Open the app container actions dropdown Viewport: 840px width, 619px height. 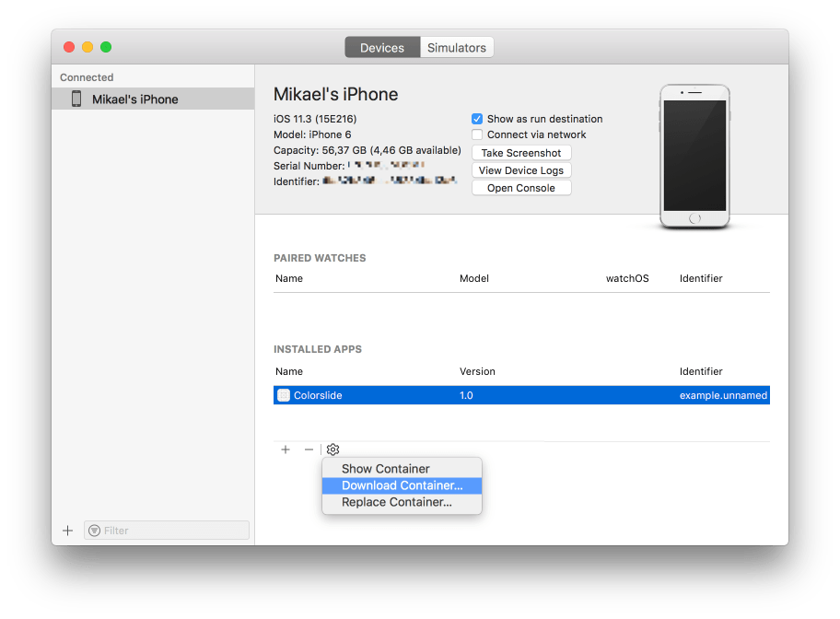332,450
